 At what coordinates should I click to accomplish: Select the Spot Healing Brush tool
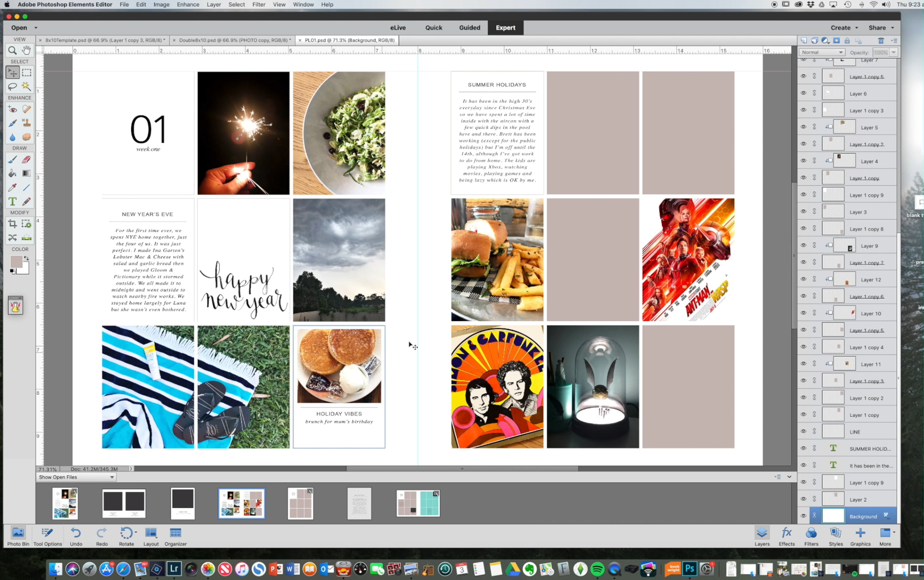pos(26,109)
